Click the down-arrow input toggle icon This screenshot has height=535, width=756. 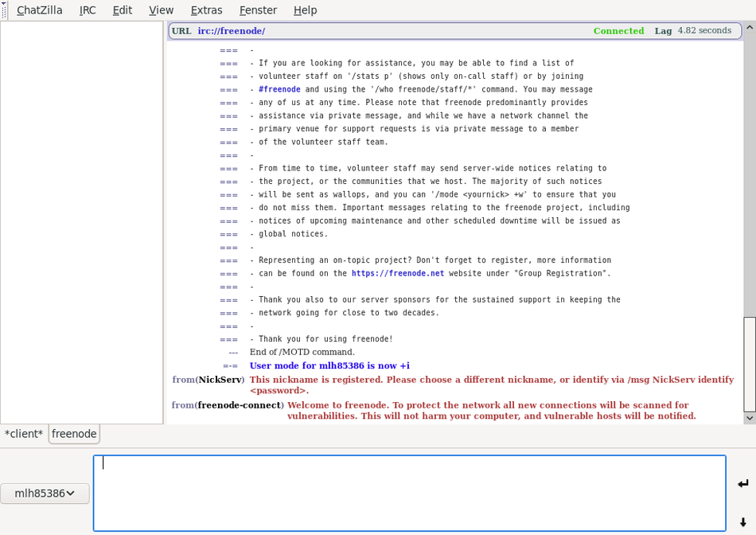pos(743,522)
